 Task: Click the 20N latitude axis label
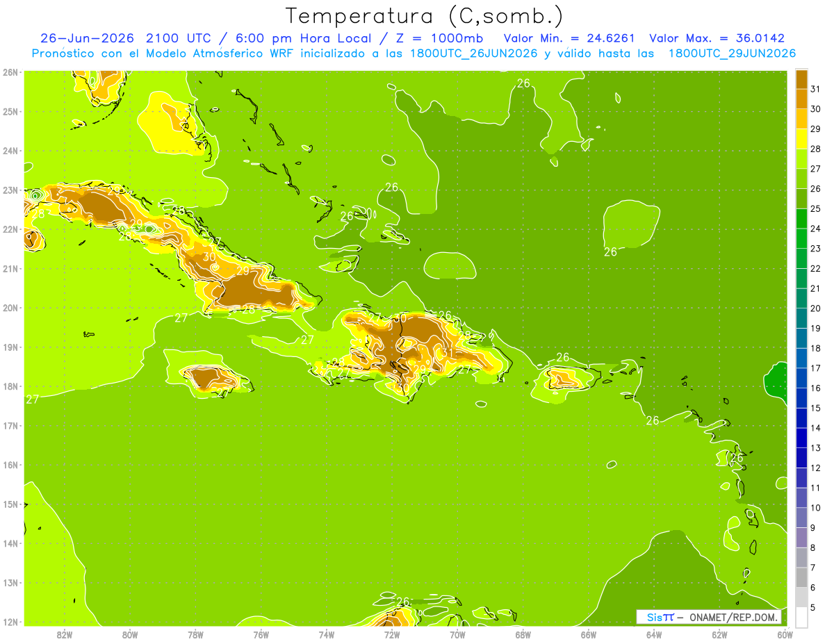click(x=10, y=308)
